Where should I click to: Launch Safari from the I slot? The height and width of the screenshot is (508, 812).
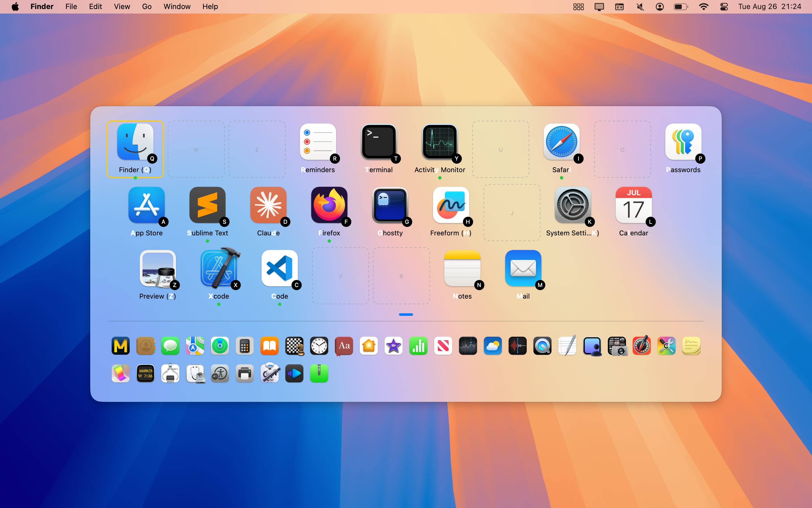coord(561,142)
